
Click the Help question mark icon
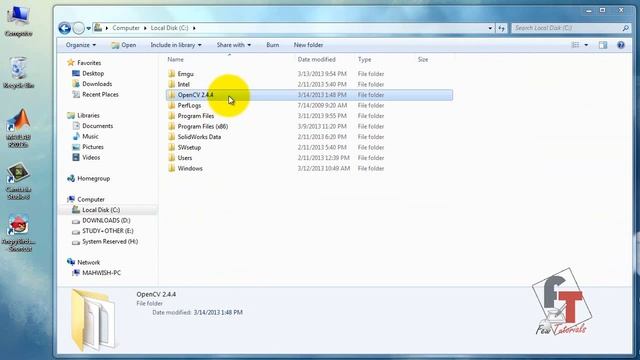pyautogui.click(x=621, y=45)
